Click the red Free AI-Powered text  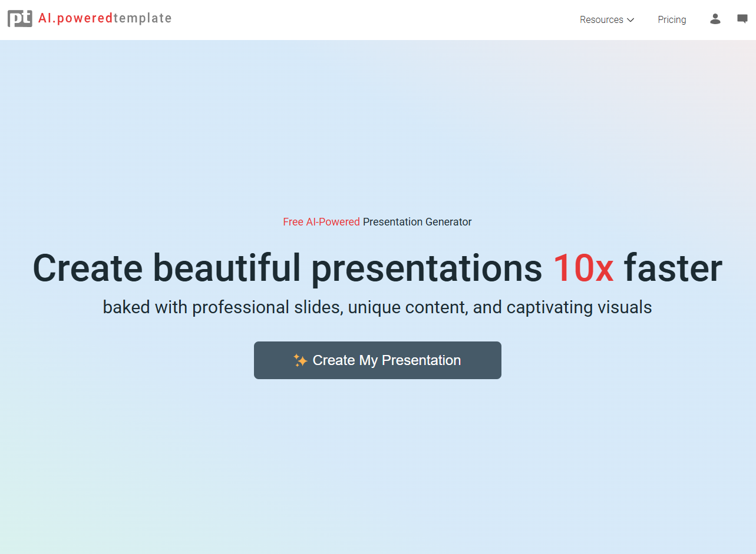pyautogui.click(x=321, y=222)
